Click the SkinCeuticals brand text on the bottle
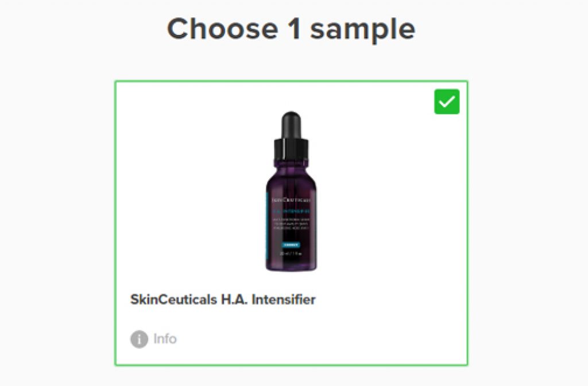Image resolution: width=588 pixels, height=386 pixels. tap(291, 200)
